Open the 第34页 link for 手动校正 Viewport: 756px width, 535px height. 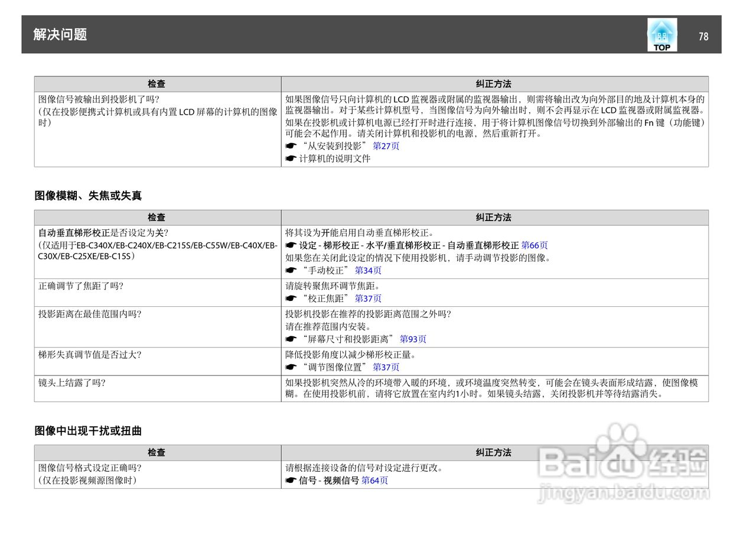(x=368, y=270)
